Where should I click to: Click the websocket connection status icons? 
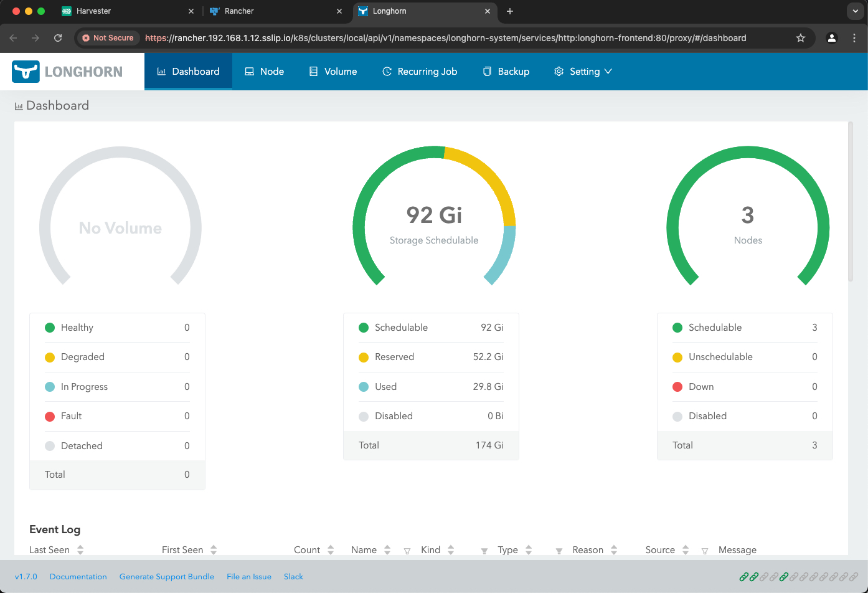798,577
